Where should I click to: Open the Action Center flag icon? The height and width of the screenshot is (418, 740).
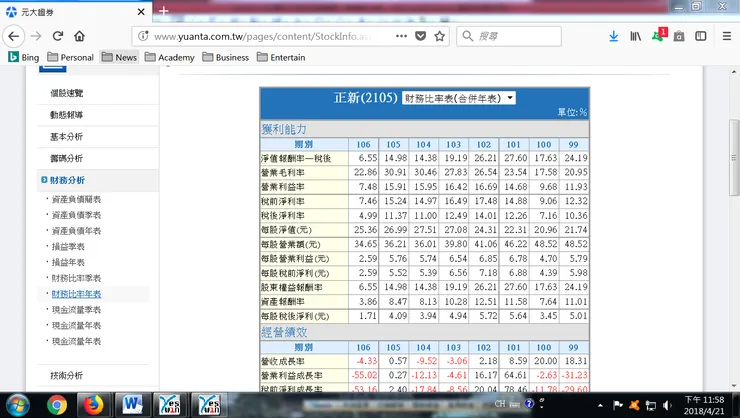[617, 405]
